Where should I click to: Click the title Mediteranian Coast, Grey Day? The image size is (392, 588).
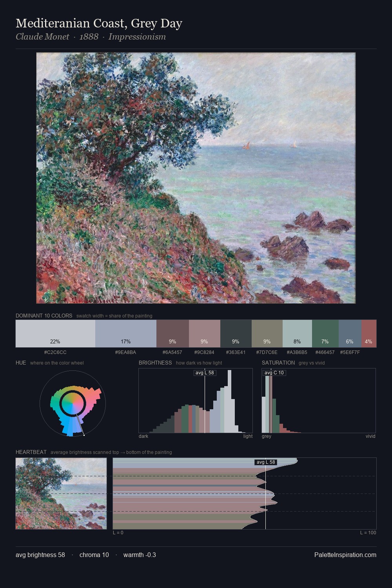99,24
